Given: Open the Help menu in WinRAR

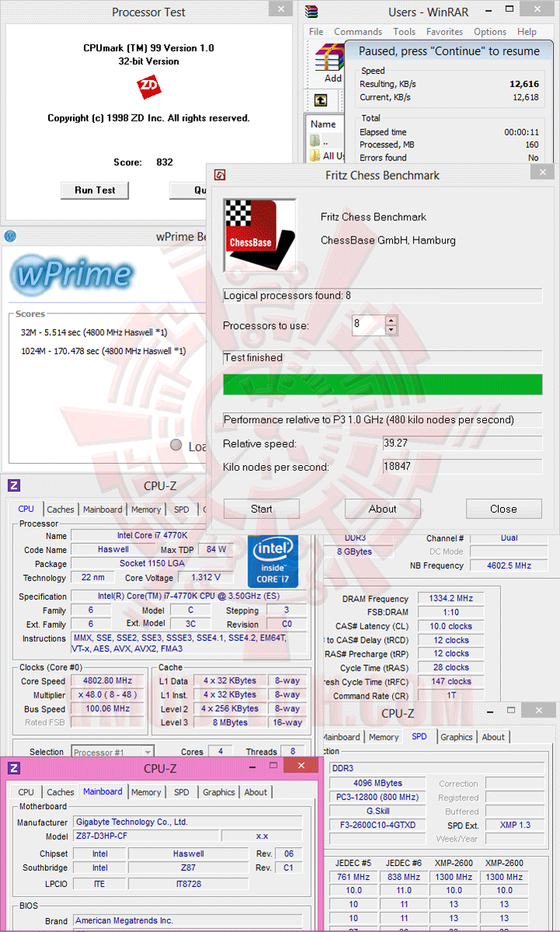Looking at the screenshot, I should point(527,31).
